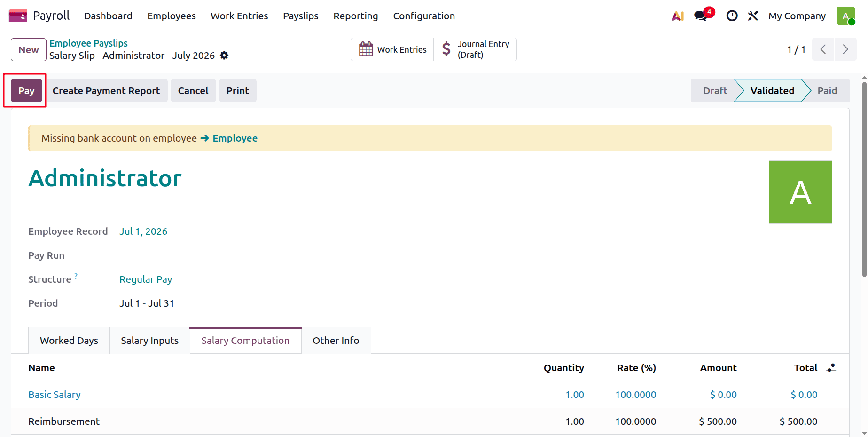Click the 1 / 1 pager counter

(x=796, y=49)
